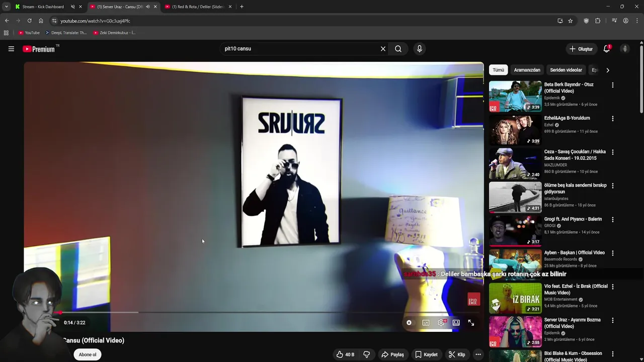Open options for Ayarımı Bozma video
The image size is (644, 362).
[x=612, y=320]
